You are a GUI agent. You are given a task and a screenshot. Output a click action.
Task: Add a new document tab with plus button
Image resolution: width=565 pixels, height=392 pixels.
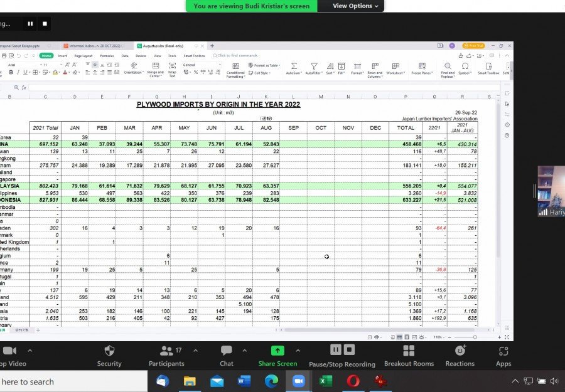pos(212,46)
